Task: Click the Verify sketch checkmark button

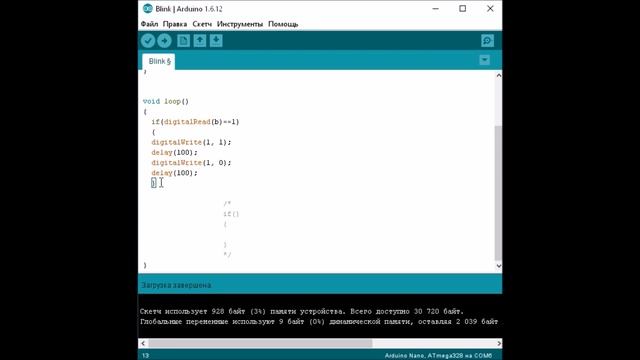Action: tap(148, 41)
